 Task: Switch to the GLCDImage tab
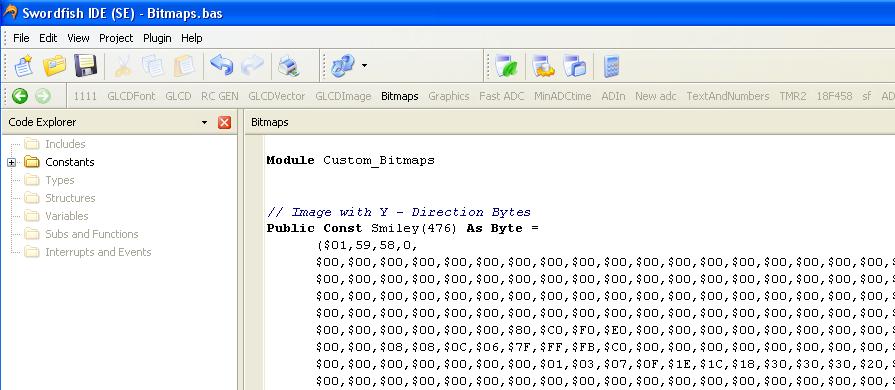pyautogui.click(x=343, y=97)
